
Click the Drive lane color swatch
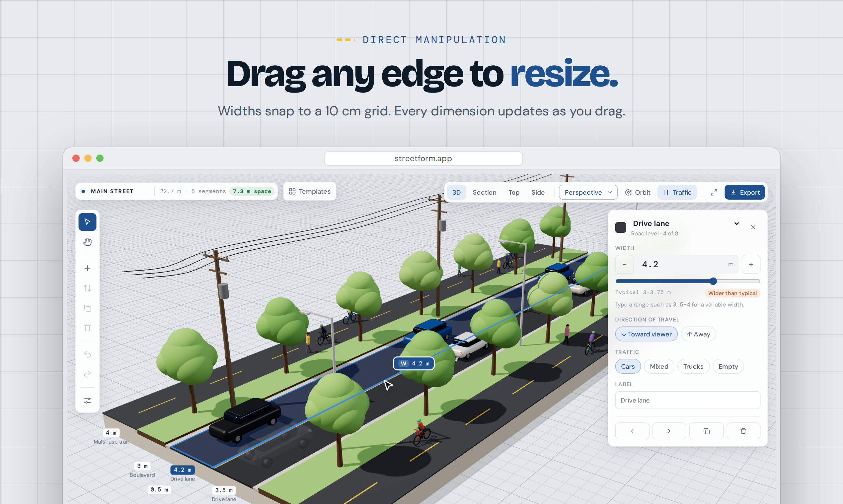(x=621, y=227)
